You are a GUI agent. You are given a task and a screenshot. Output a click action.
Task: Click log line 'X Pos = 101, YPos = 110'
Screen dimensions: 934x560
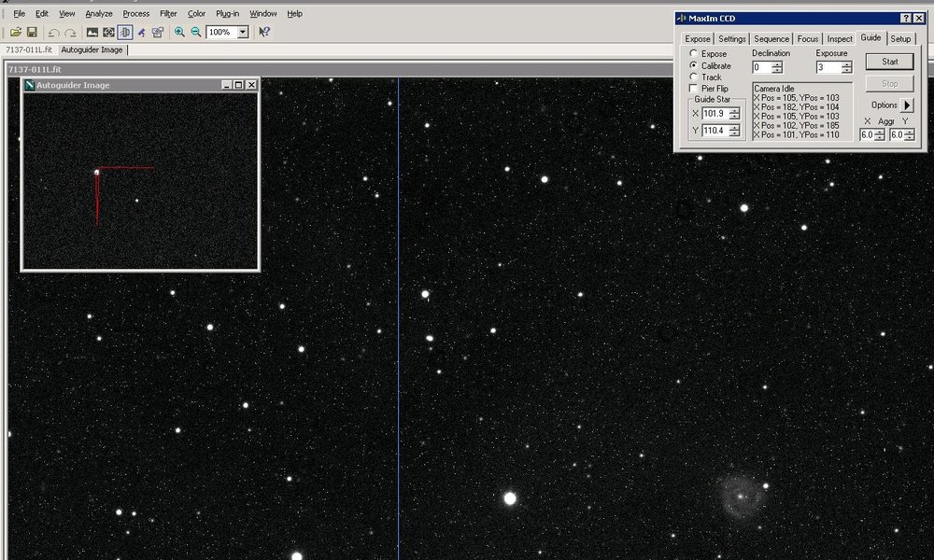point(797,135)
